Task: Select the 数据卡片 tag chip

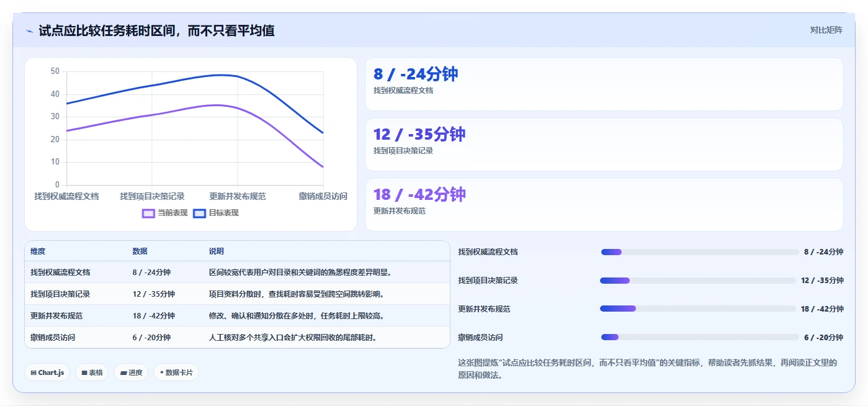Action: point(176,372)
